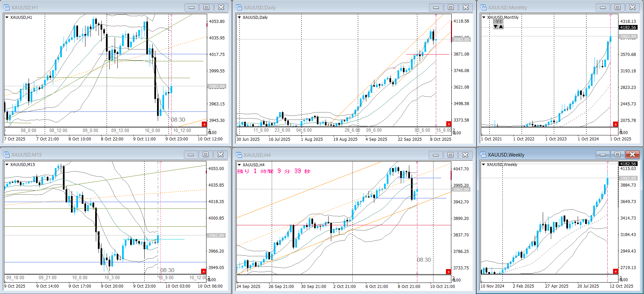Click the red plus icon in Daily chart

pyautogui.click(x=449, y=124)
